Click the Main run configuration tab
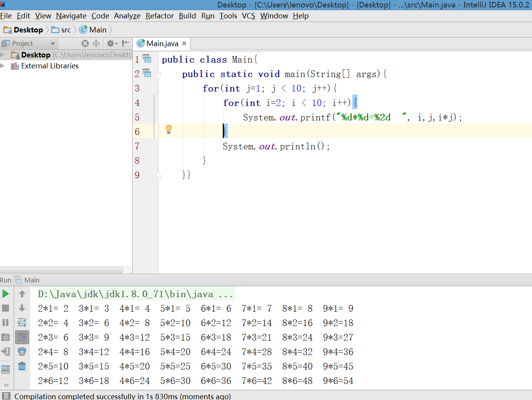The width and height of the screenshot is (532, 400). tap(27, 280)
